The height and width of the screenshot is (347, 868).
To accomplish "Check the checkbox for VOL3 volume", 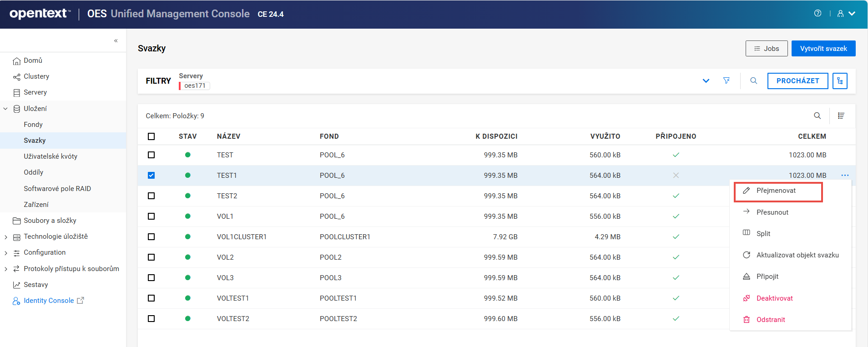I will (151, 278).
